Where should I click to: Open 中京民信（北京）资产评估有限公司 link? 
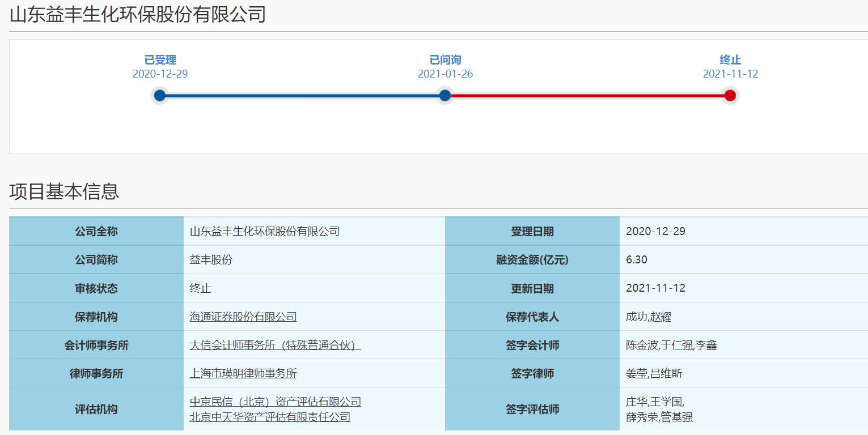(x=275, y=402)
